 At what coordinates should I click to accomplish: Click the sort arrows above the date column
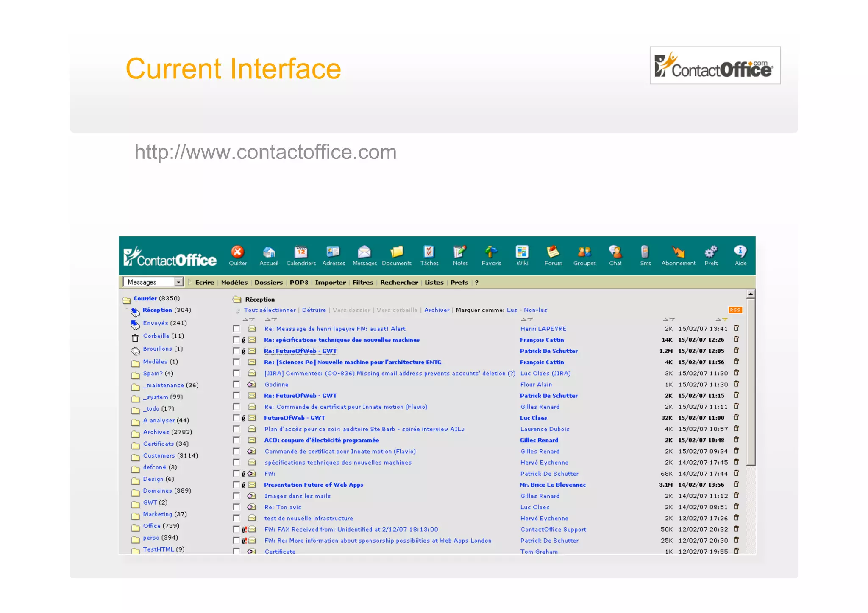[x=721, y=319]
